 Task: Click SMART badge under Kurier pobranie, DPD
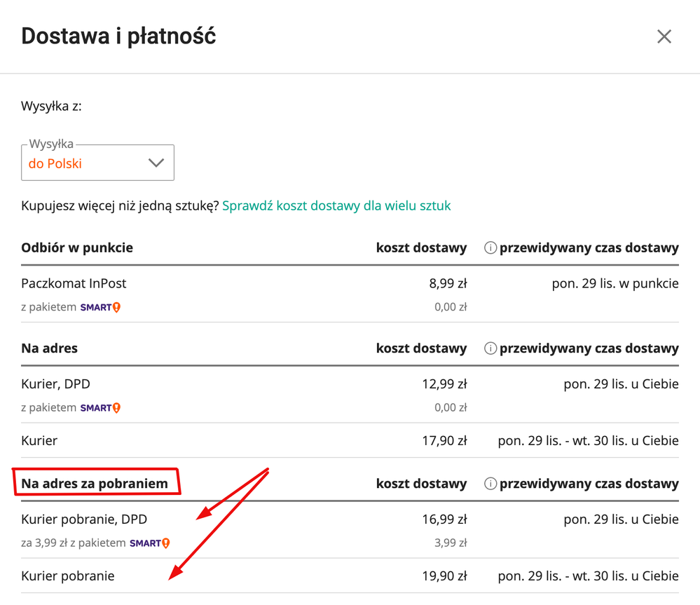click(x=149, y=543)
